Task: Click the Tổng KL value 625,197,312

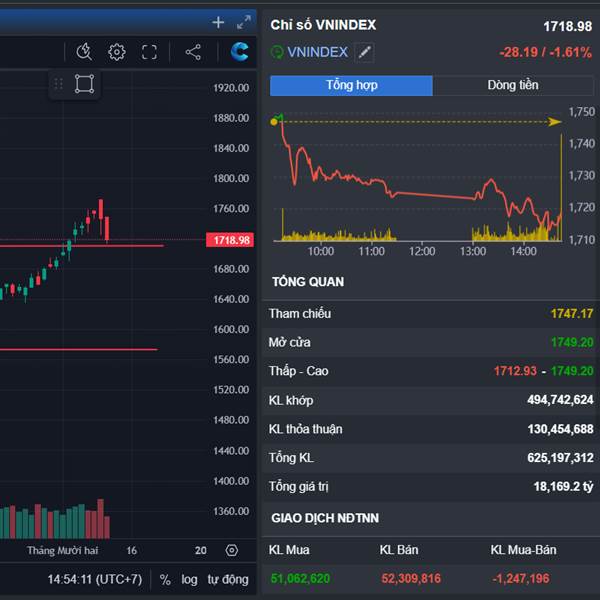Action: pos(560,458)
